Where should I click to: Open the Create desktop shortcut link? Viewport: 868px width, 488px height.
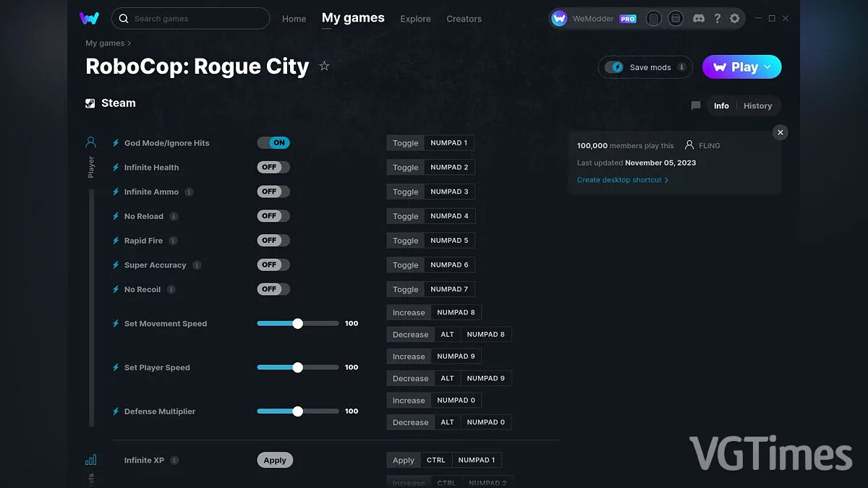621,179
